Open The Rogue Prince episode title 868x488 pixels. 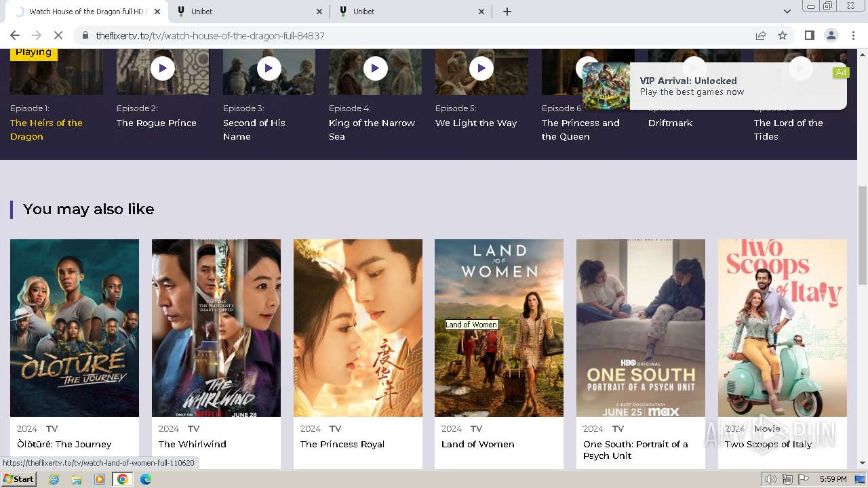[x=157, y=123]
